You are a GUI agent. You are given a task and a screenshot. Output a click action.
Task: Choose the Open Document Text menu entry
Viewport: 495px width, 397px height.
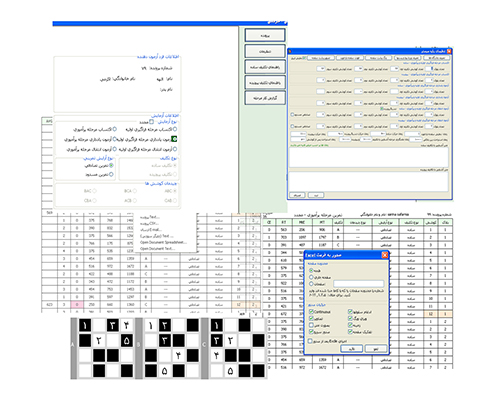pyautogui.click(x=157, y=249)
